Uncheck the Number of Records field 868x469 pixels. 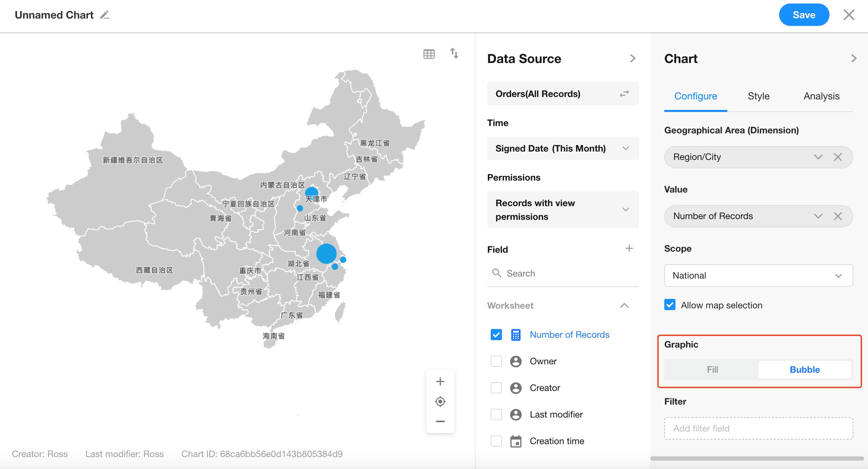496,335
